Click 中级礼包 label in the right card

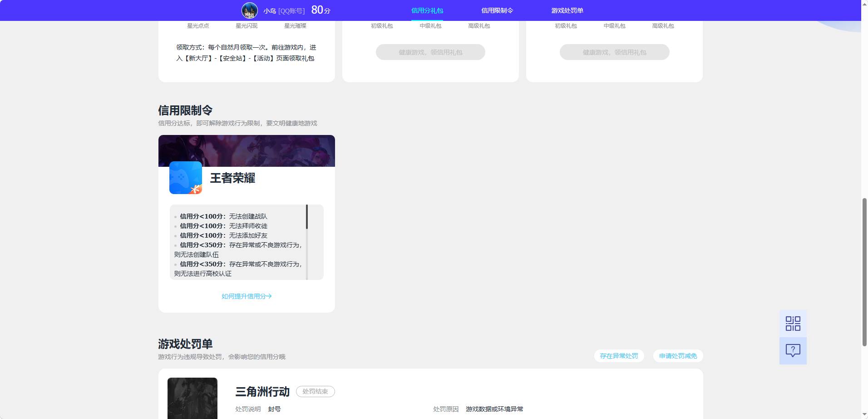614,26
